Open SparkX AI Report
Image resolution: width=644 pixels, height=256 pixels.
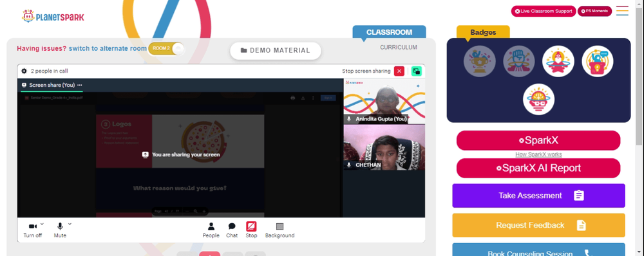coord(538,169)
